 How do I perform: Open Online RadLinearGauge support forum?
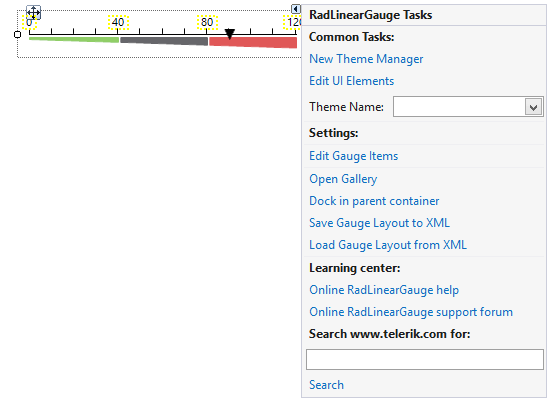[411, 312]
